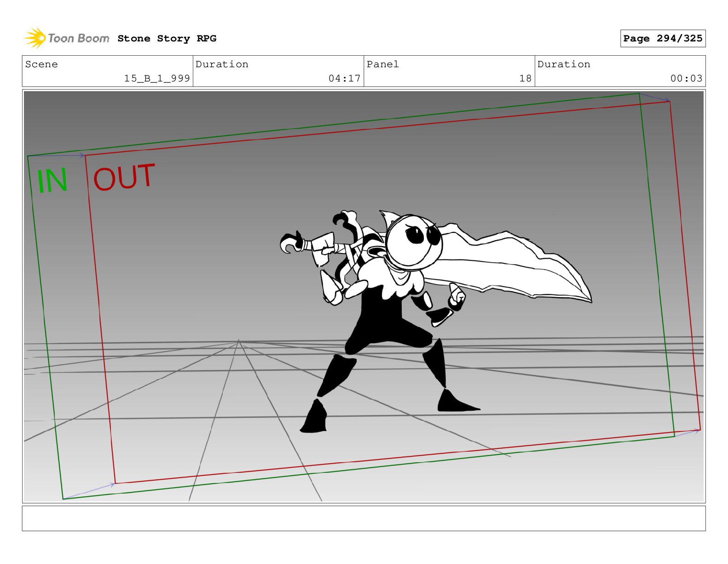Viewport: 728px width, 564px height.
Task: Select the scene name '15_B_1_999'
Action: click(157, 78)
